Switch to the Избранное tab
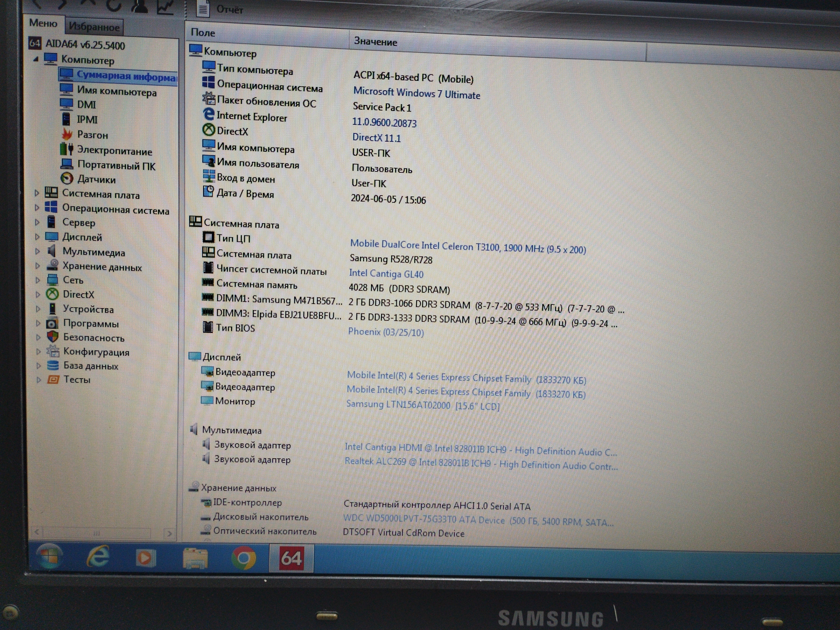The width and height of the screenshot is (840, 630). [94, 27]
